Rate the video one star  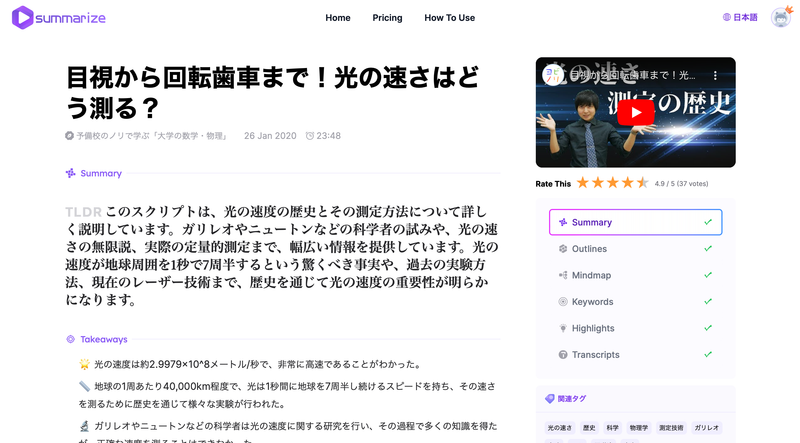click(583, 183)
